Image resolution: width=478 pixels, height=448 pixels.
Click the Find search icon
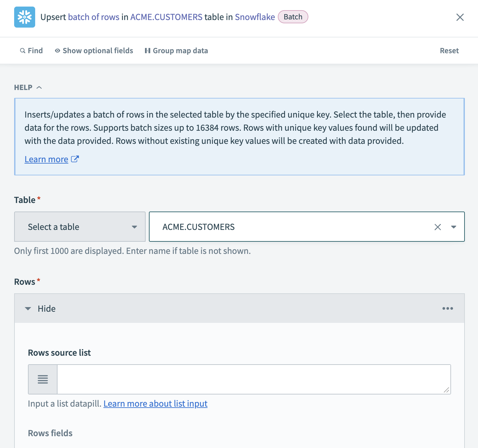tap(23, 51)
